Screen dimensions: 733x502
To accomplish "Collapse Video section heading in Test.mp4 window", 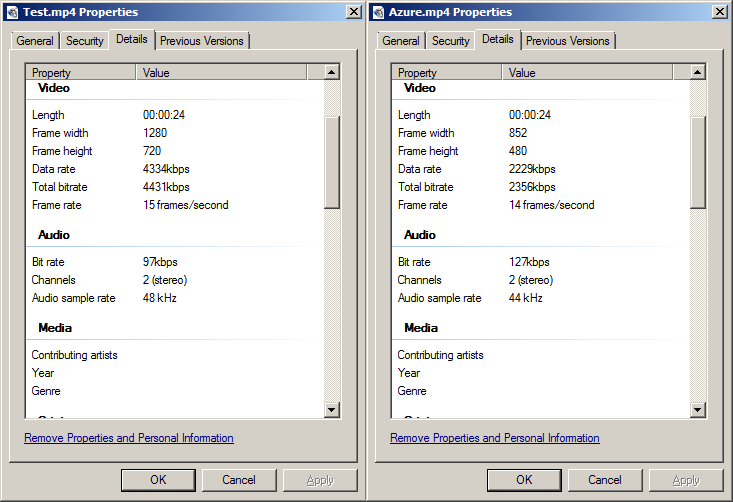I will click(54, 88).
